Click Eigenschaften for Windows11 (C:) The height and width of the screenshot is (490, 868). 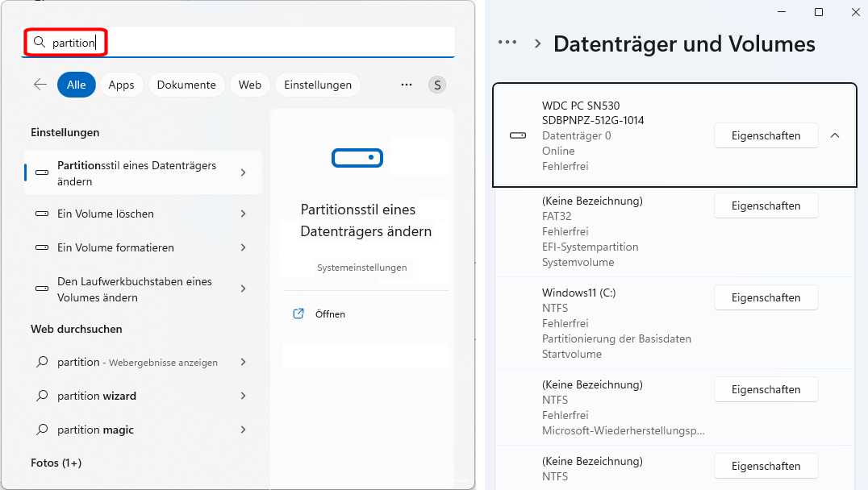pos(765,297)
